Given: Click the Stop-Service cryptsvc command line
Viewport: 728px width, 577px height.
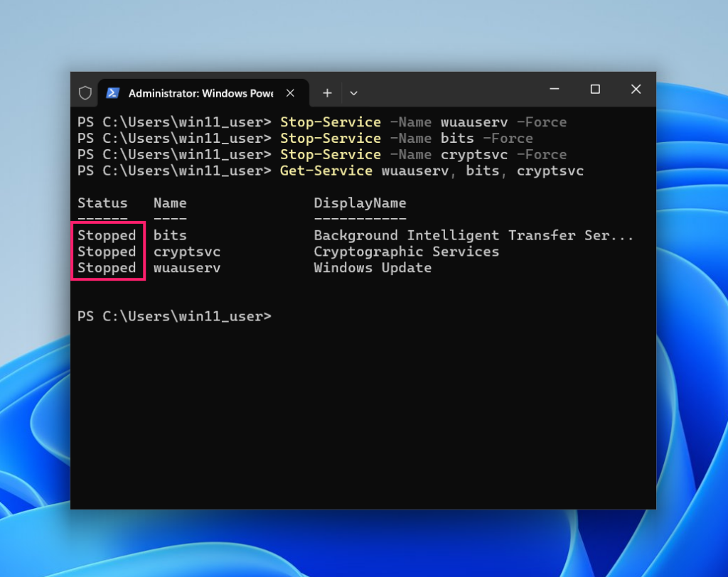Looking at the screenshot, I should 322,155.
